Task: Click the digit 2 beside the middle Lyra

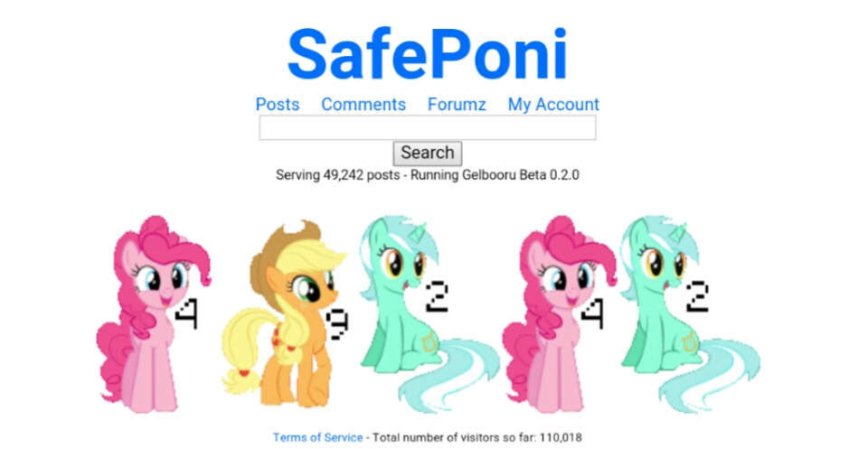Action: coord(437,297)
